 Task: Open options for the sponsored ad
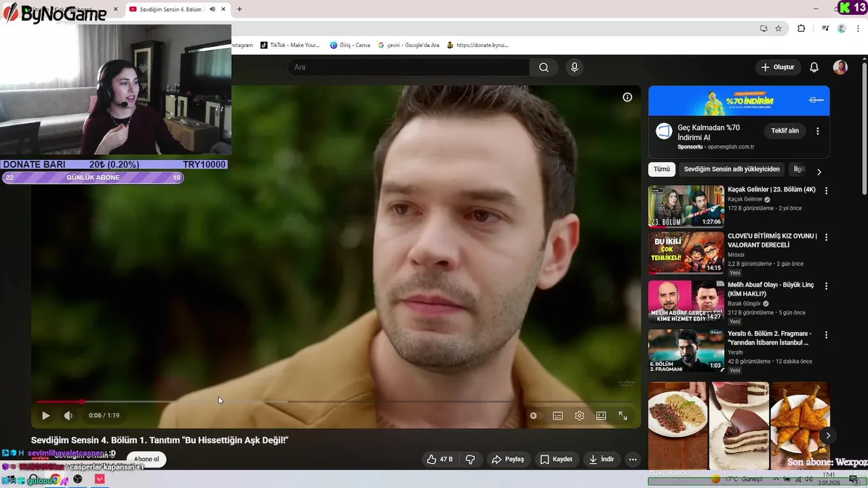coord(818,131)
